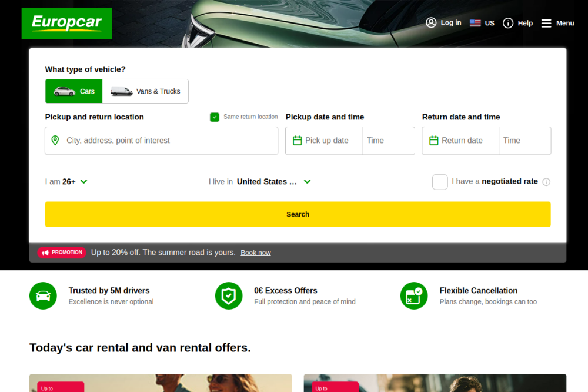Click the 0€ Excess Offers heading
The image size is (588, 392).
coord(285,291)
